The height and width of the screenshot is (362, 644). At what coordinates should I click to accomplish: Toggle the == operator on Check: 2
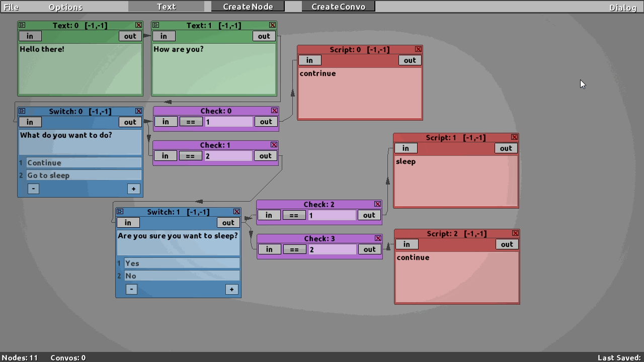coord(294,215)
